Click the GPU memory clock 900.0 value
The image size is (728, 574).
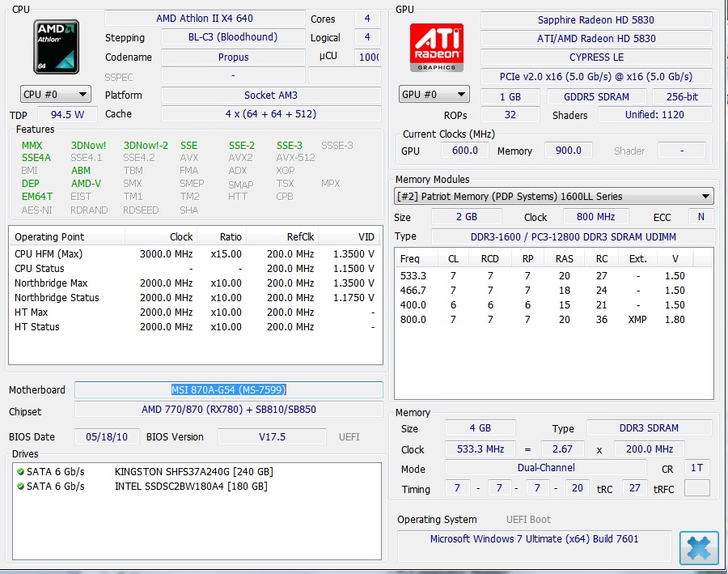click(x=569, y=150)
